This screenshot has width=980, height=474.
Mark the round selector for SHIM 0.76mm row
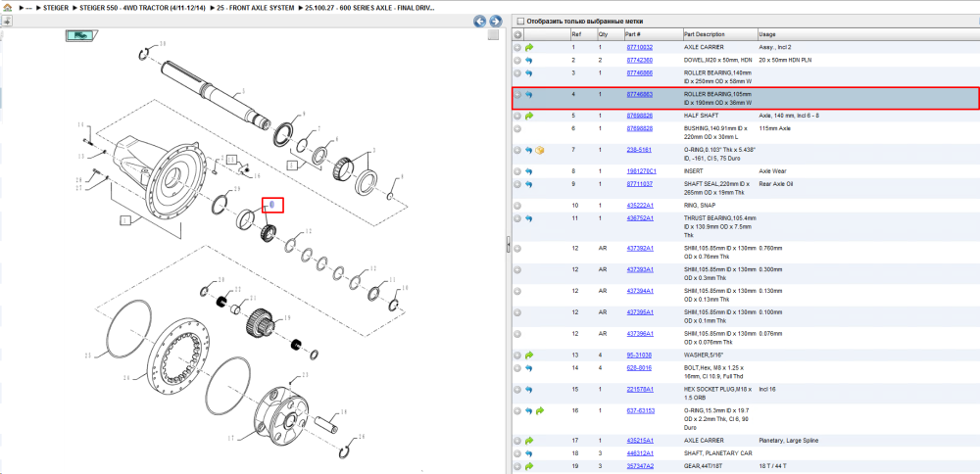(517, 249)
